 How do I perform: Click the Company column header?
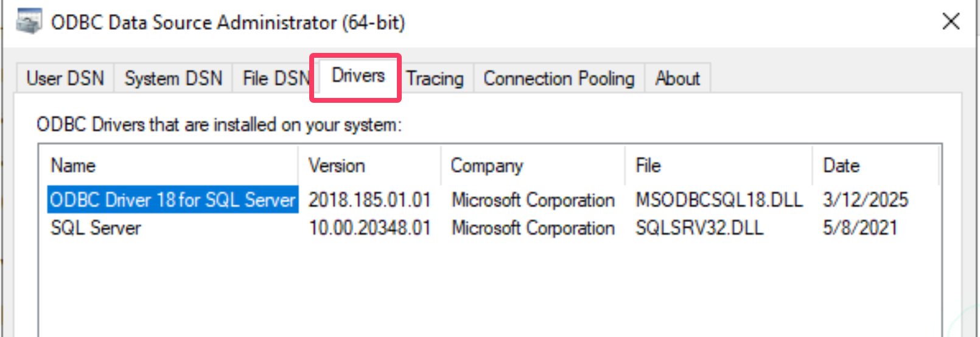coord(533,165)
